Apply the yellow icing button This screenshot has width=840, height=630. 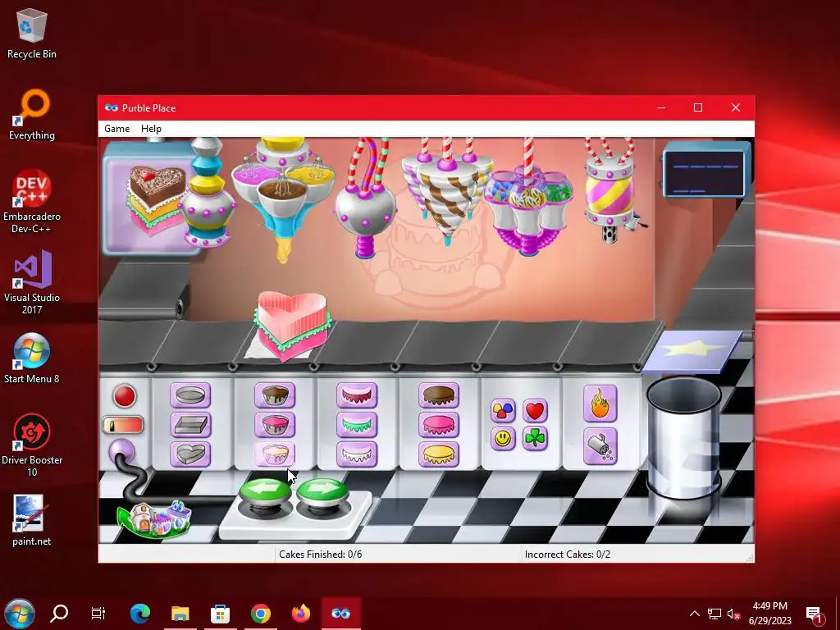[439, 454]
